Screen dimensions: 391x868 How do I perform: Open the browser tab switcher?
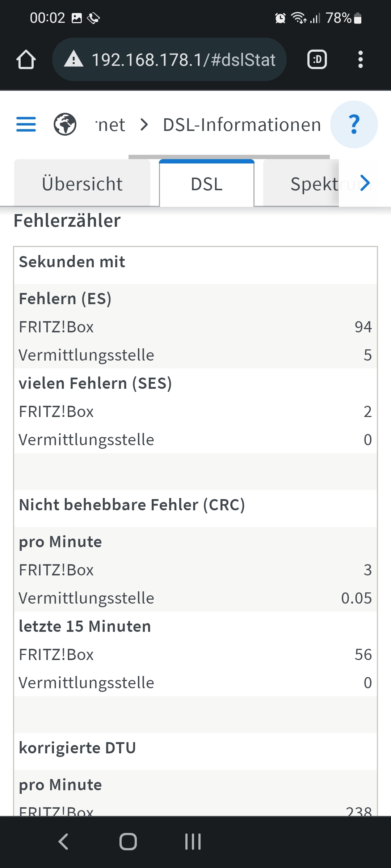pos(317,59)
